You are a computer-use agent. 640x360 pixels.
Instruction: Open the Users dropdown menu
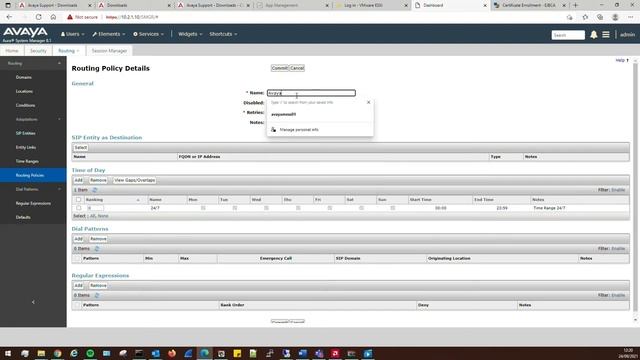click(x=73, y=34)
